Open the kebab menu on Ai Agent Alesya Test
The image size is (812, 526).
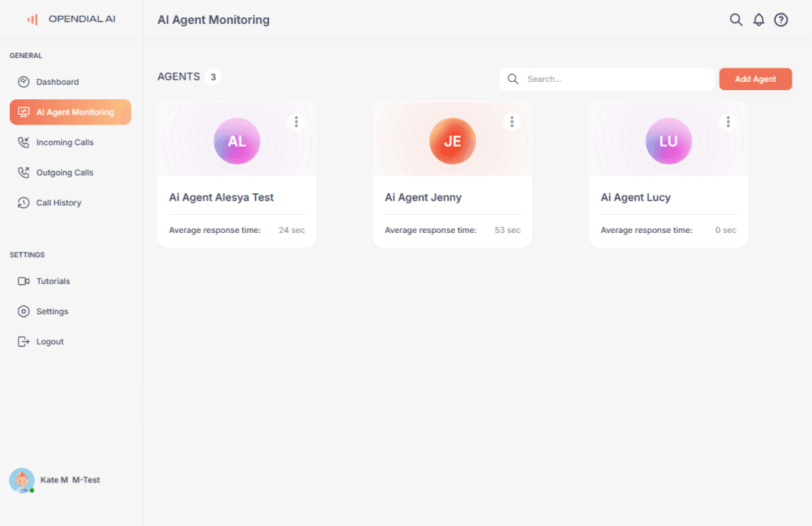point(296,121)
